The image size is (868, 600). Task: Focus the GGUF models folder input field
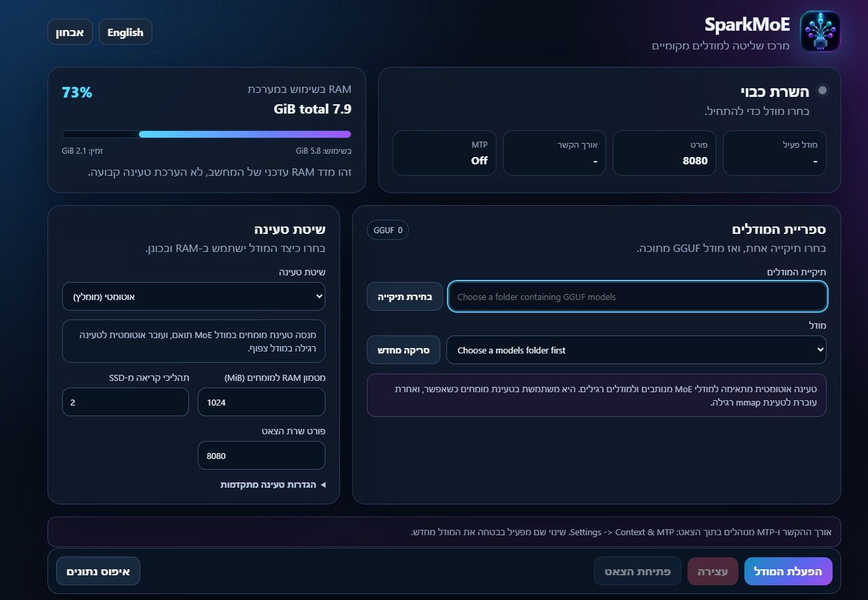coord(637,297)
